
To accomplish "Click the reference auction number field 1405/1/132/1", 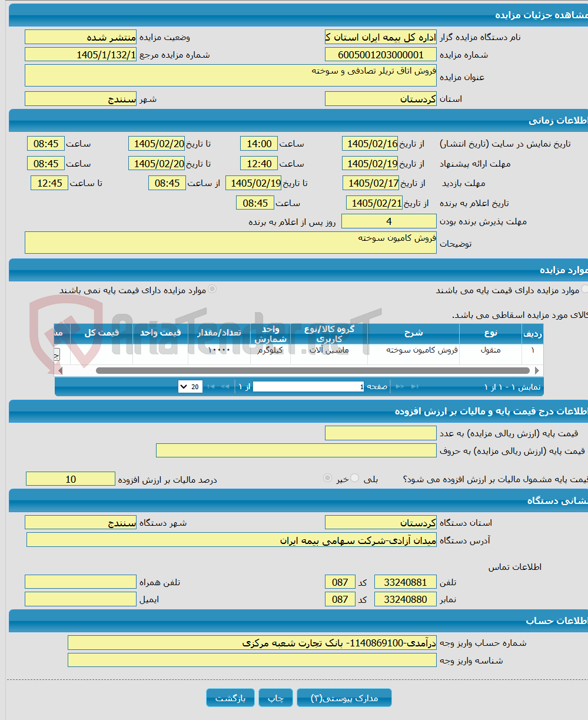I will pos(81,55).
